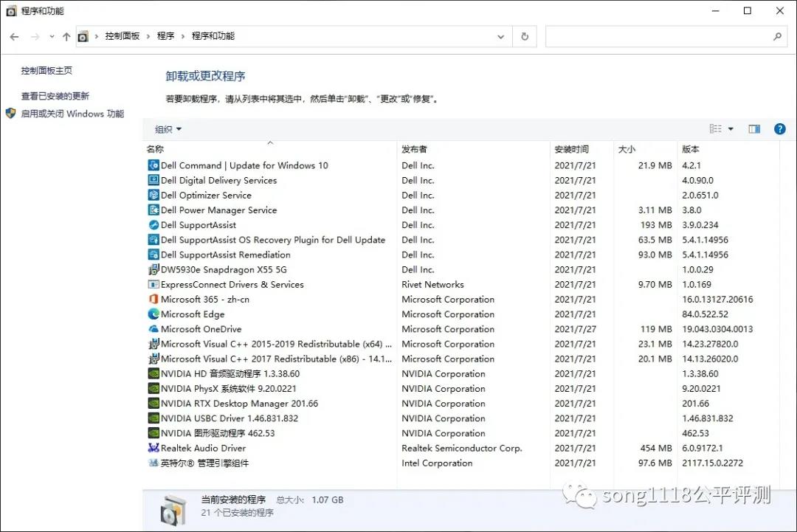Click Intel Corporation publisher cell
The height and width of the screenshot is (532, 797).
437,463
